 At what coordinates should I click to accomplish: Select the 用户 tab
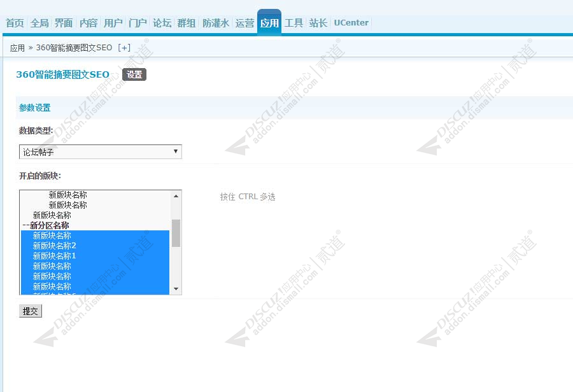pos(113,23)
